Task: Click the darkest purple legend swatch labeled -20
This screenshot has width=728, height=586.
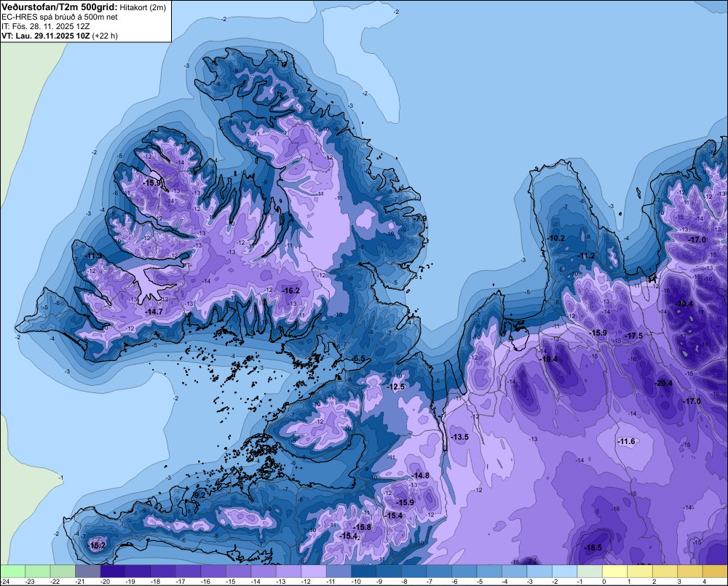Action: [113, 571]
